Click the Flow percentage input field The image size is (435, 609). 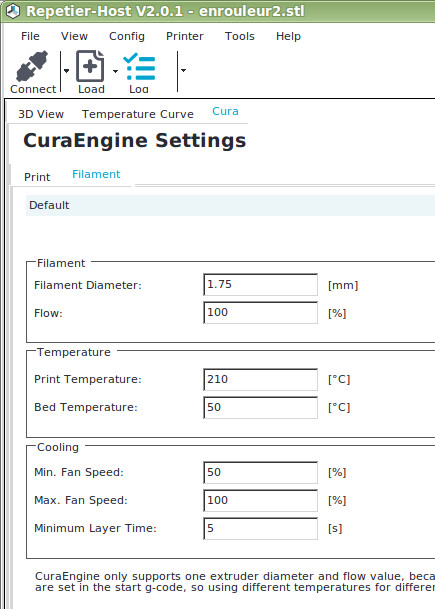click(260, 313)
